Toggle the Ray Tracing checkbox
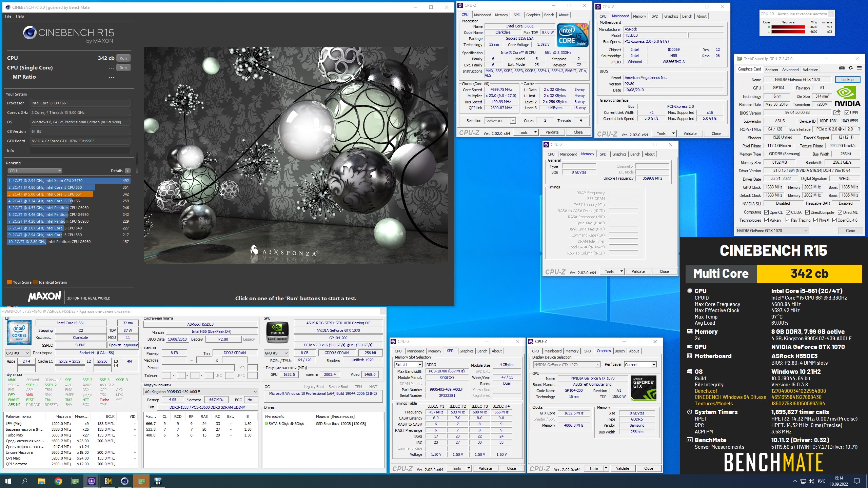868x488 pixels. coord(788,220)
